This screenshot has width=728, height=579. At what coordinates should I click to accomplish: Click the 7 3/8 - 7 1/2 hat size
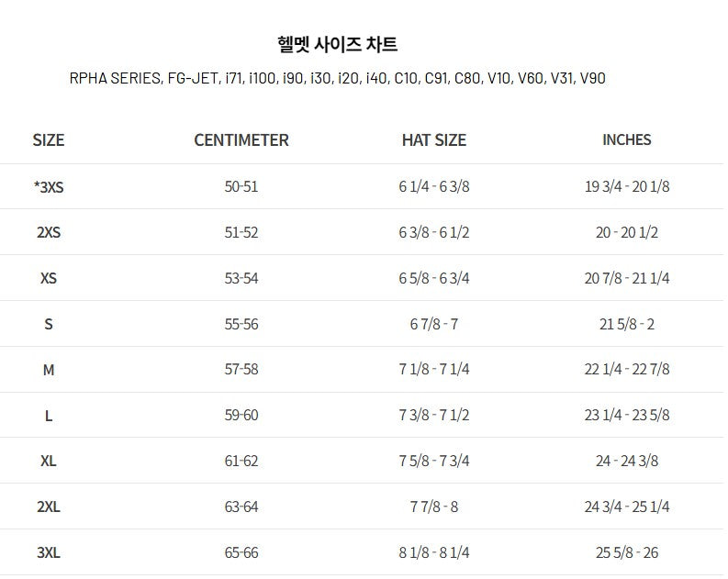[x=434, y=416]
